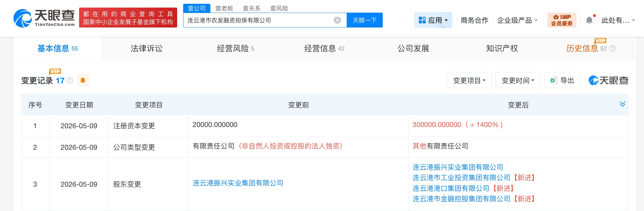Click the 变更记录 section heading
Screen dimensions: 644x211
(37, 81)
